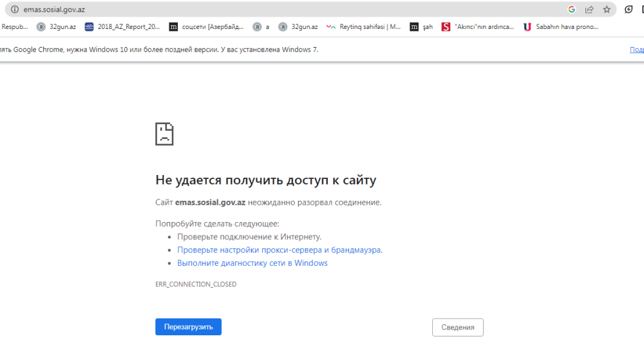Open the "Akıncı"nın ardınca bookmark
The height and width of the screenshot is (361, 644).
point(477,27)
